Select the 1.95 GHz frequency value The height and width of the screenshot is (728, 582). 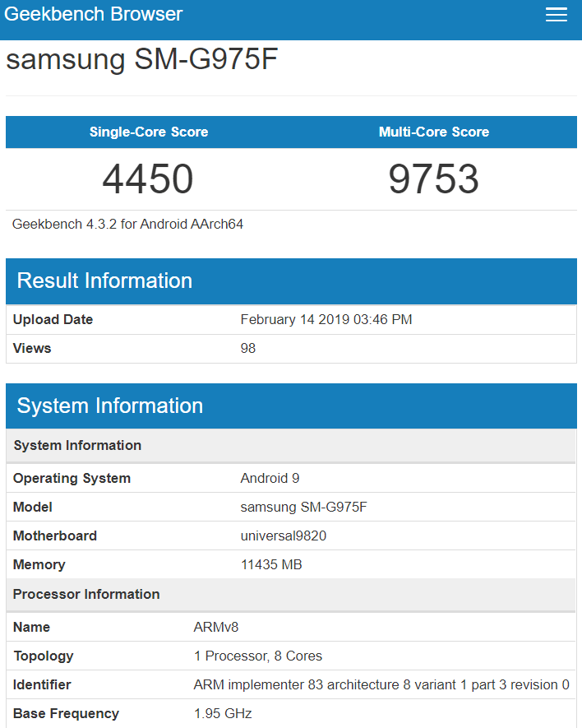click(x=223, y=714)
